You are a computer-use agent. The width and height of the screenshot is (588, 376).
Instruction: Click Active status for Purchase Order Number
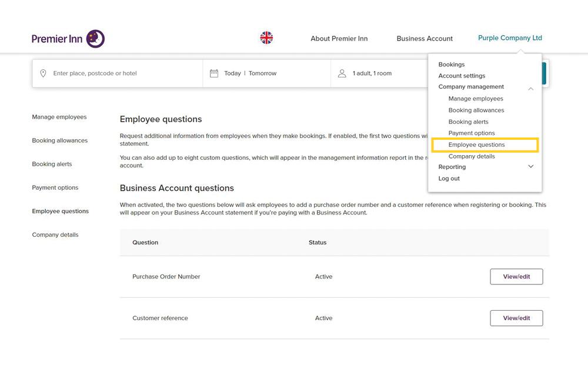pos(323,276)
